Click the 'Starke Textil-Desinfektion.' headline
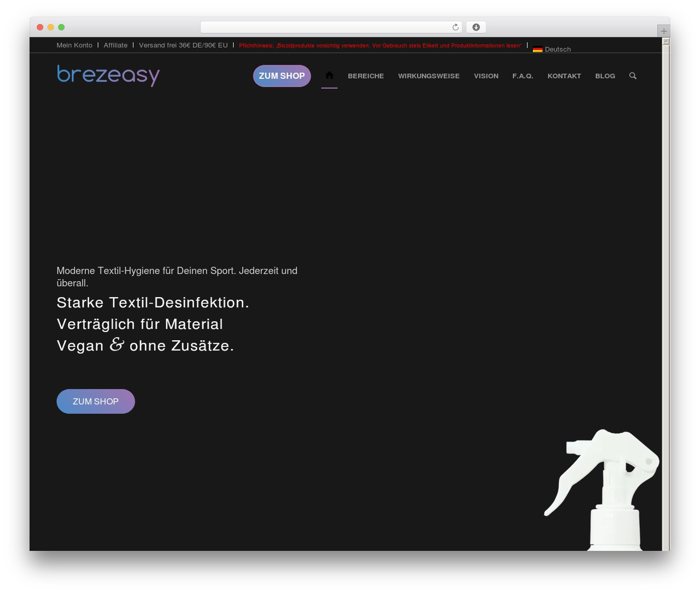The image size is (700, 593). click(x=153, y=303)
